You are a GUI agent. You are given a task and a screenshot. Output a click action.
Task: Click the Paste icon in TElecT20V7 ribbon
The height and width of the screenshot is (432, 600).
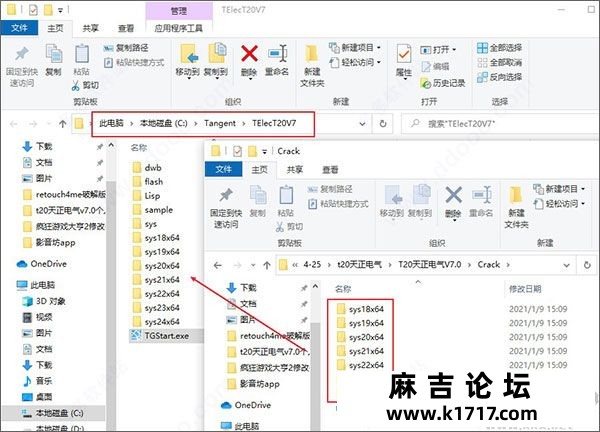[82, 54]
